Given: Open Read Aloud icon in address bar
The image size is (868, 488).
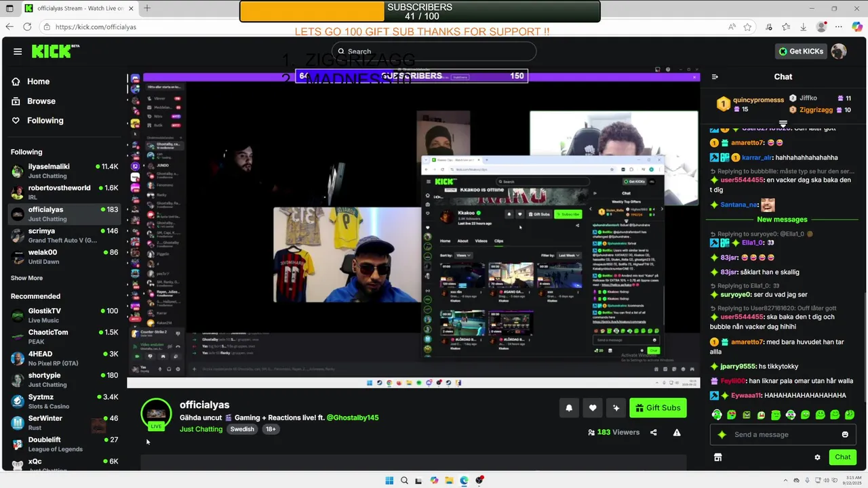Looking at the screenshot, I should pos(732,27).
